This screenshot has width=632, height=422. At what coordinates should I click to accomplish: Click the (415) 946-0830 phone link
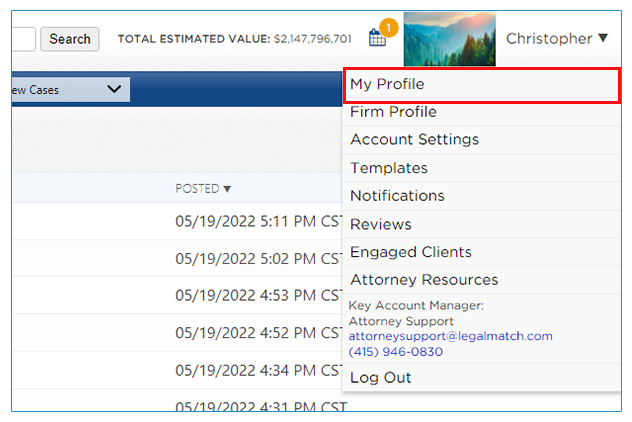pos(393,352)
